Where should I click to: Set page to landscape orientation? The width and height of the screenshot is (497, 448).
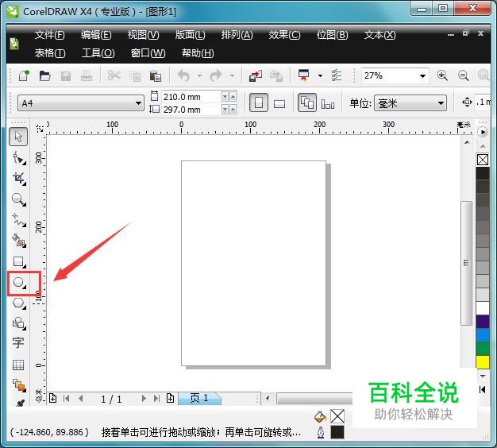click(x=279, y=104)
